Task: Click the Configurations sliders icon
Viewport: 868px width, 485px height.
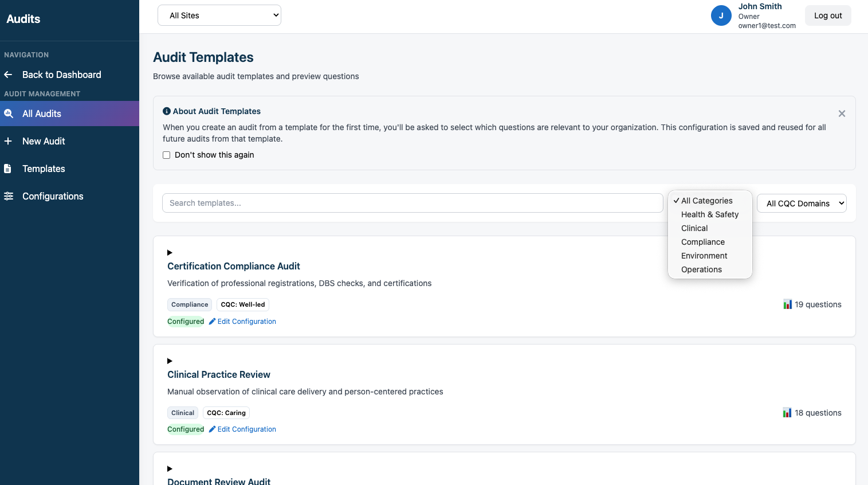Action: (x=9, y=196)
